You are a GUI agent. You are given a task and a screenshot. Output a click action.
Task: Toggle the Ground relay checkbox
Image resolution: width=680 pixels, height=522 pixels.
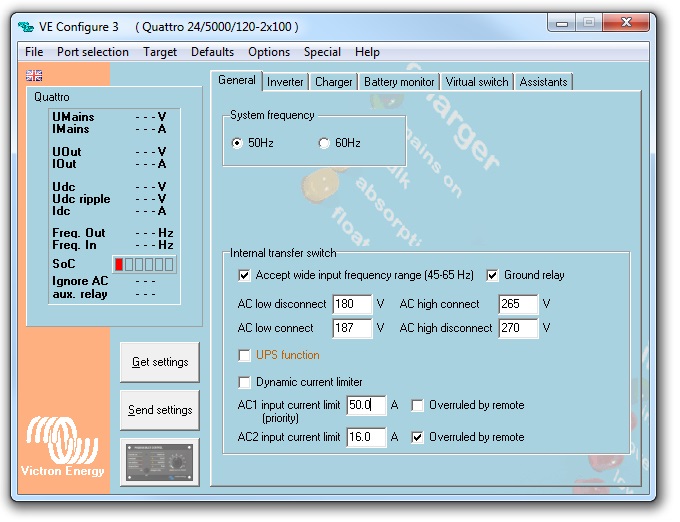click(494, 275)
